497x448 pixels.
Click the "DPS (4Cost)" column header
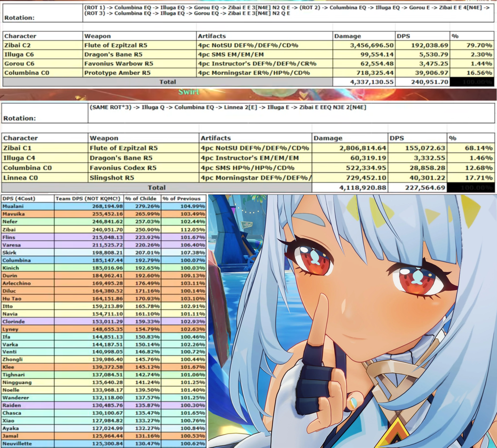pos(28,199)
